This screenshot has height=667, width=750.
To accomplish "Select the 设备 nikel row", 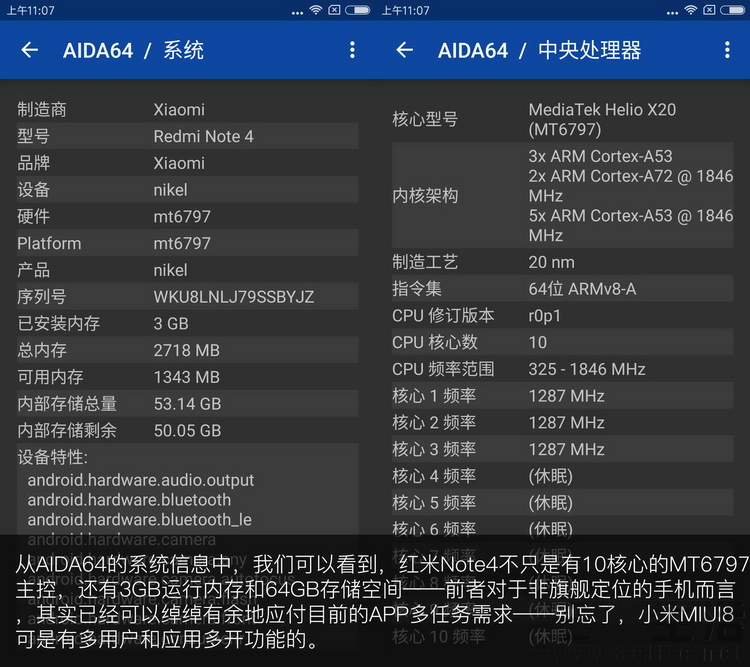I will [x=188, y=190].
